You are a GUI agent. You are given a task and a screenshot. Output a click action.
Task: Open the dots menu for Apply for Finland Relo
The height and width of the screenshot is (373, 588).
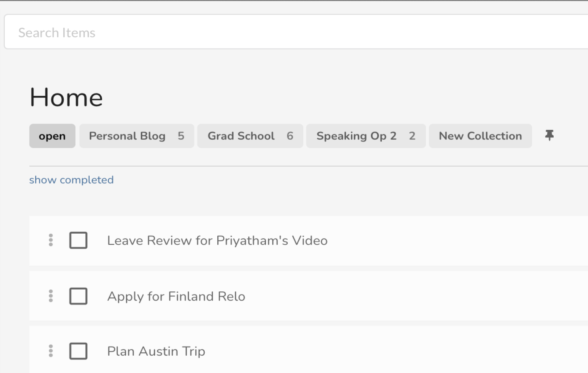(x=51, y=296)
